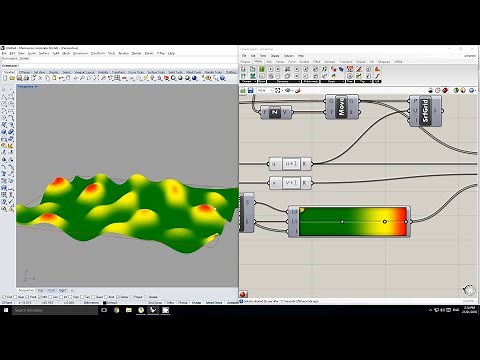Image resolution: width=480 pixels, height=360 pixels.
Task: Toggle the Near osnap checkbox
Action: coord(15,297)
